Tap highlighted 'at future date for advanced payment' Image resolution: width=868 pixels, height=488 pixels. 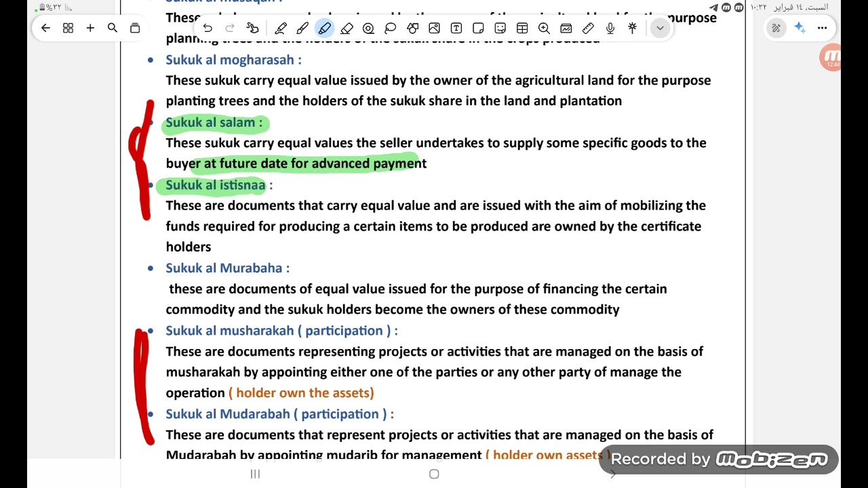[x=315, y=163]
